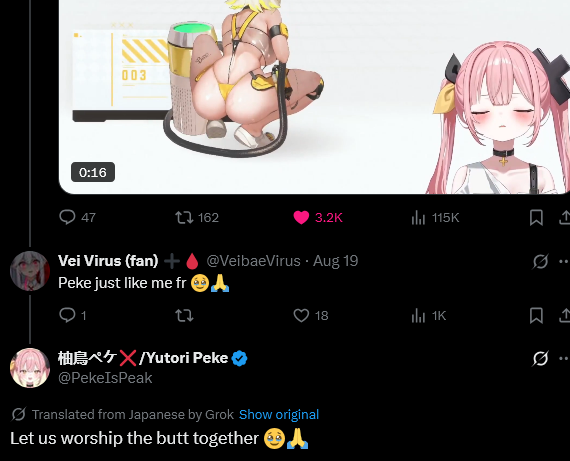The width and height of the screenshot is (570, 461).
Task: View analytics showing 115K views
Action: 435,218
